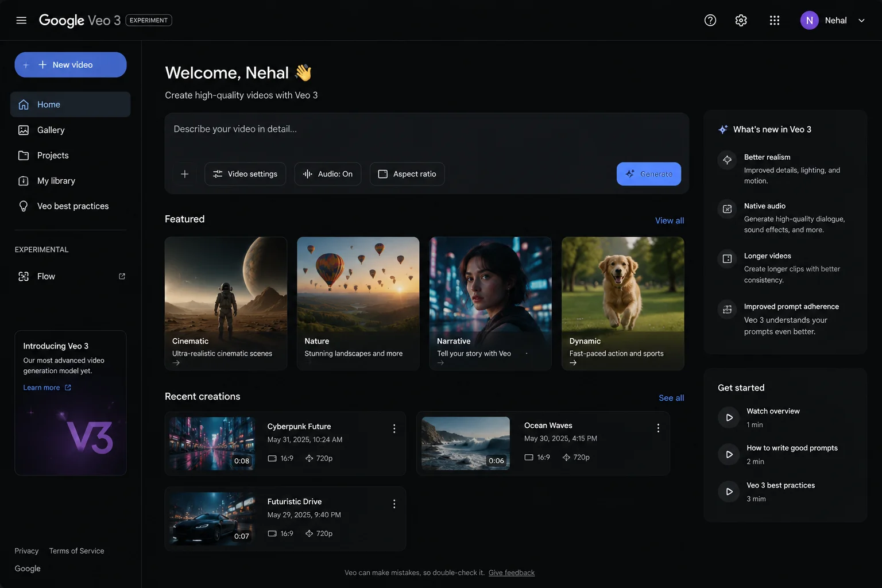Click See all for Recent creations
882x588 pixels.
671,398
